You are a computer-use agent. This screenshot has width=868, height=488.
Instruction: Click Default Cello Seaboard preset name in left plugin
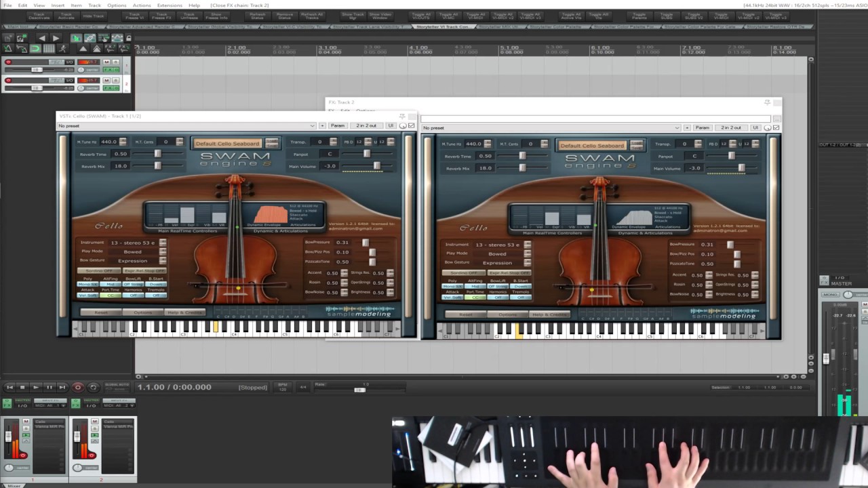click(228, 144)
